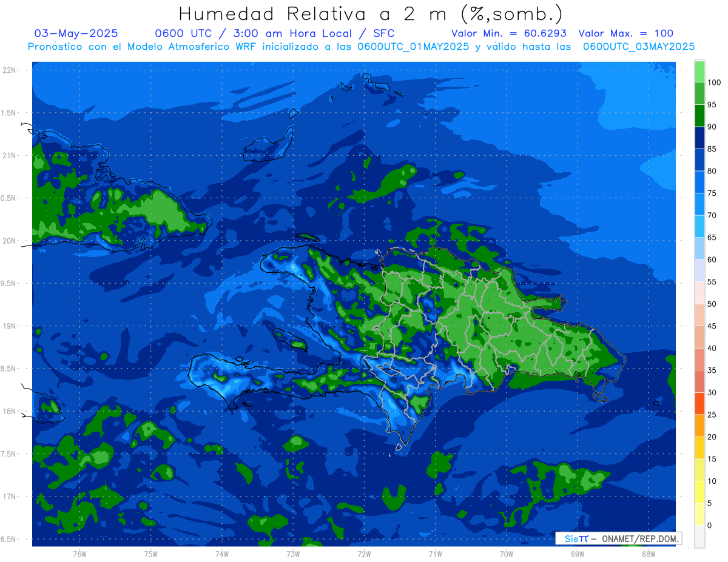Pick the salmon 35–40 legend swatch
The image size is (728, 562).
699,359
